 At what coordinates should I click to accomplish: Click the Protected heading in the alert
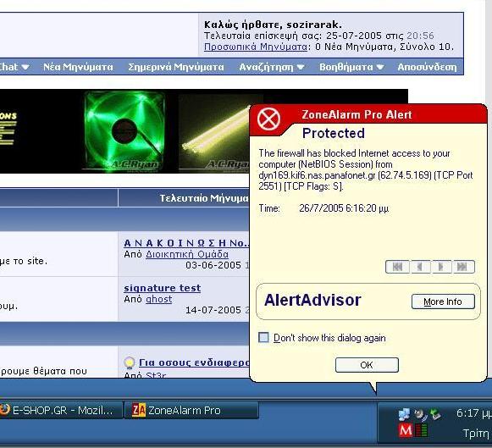[x=334, y=133]
